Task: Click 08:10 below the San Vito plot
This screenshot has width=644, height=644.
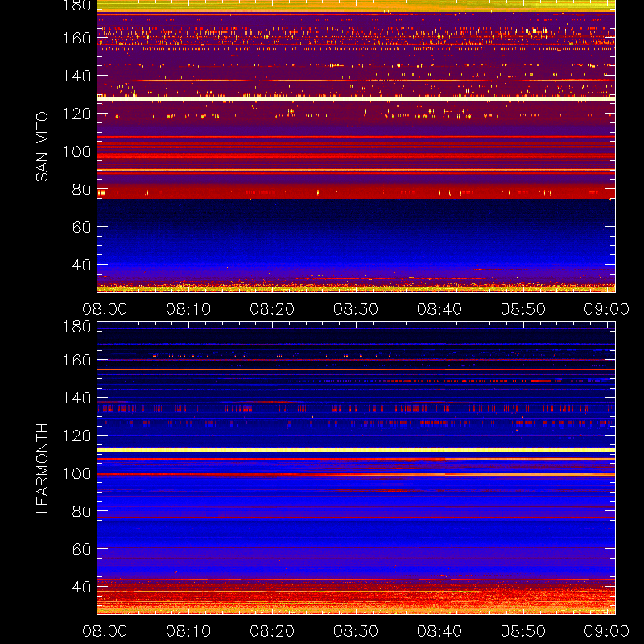Action: coord(188,309)
